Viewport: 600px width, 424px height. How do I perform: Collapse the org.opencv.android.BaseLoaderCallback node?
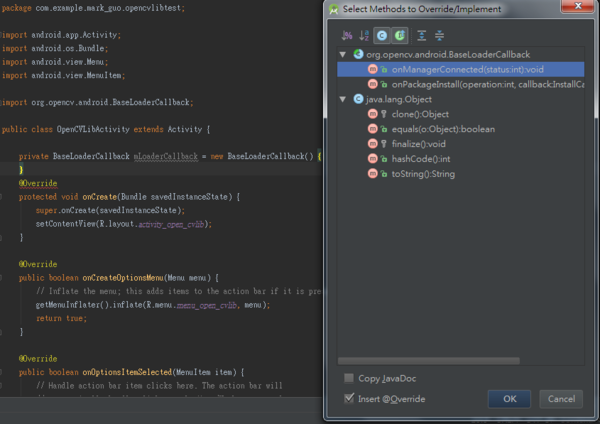344,54
